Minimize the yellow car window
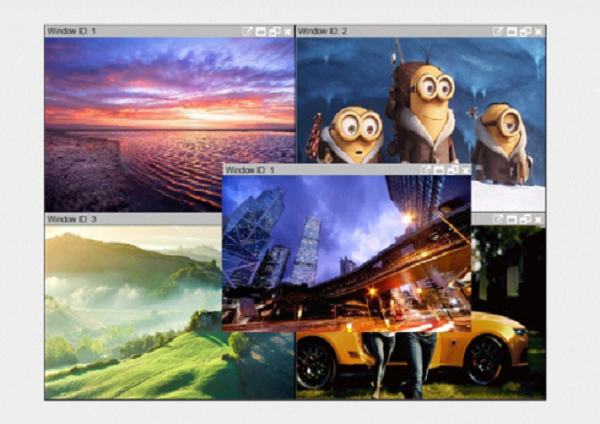 point(511,219)
